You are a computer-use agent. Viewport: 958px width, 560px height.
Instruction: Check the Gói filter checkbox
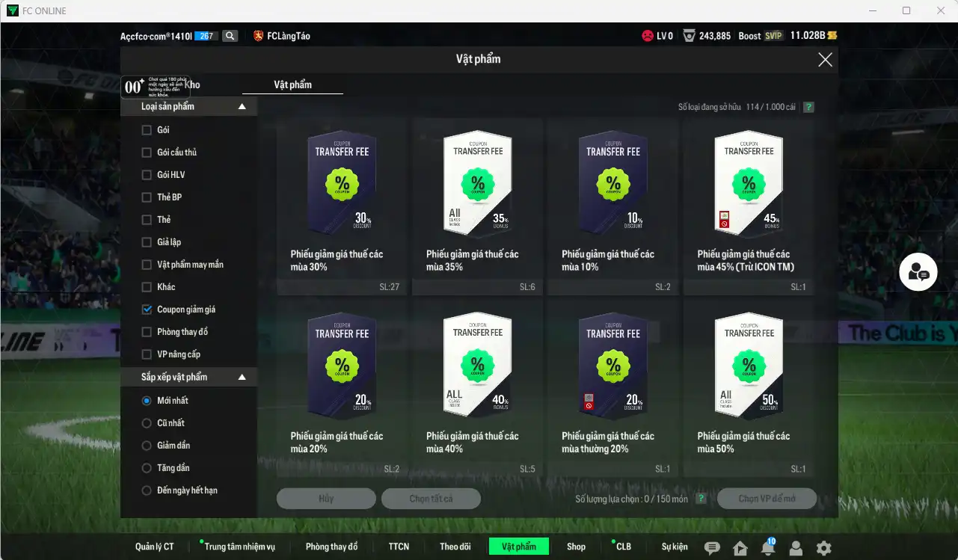click(x=147, y=130)
